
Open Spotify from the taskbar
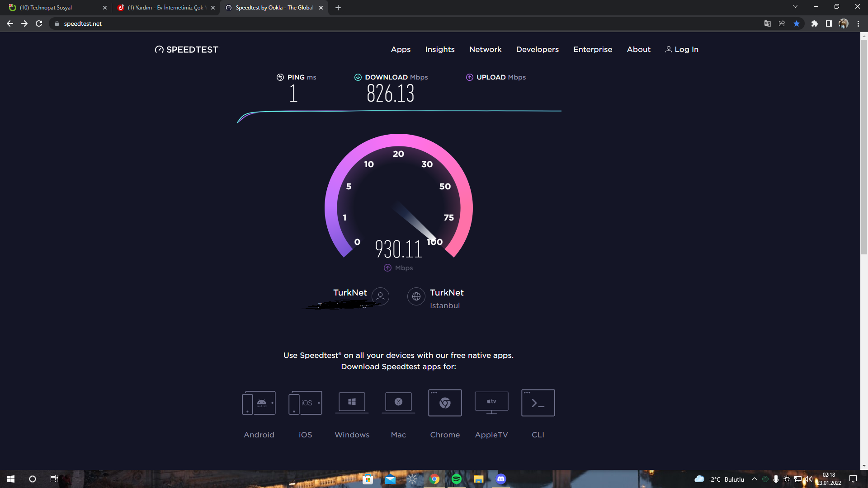tap(457, 479)
